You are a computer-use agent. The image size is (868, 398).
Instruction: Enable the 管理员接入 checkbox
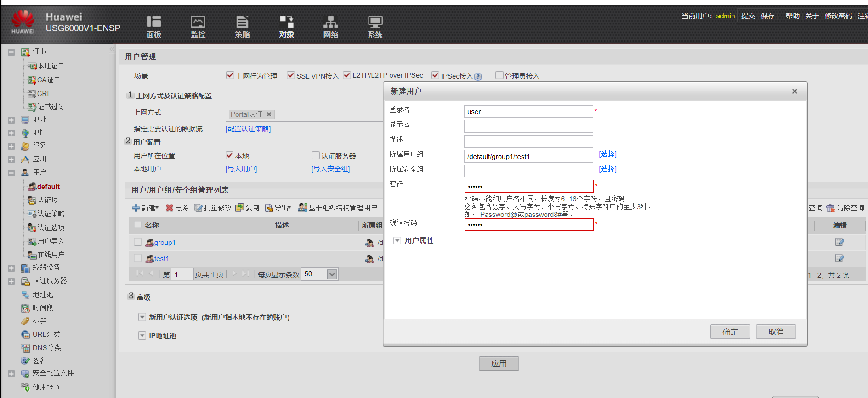(x=499, y=75)
